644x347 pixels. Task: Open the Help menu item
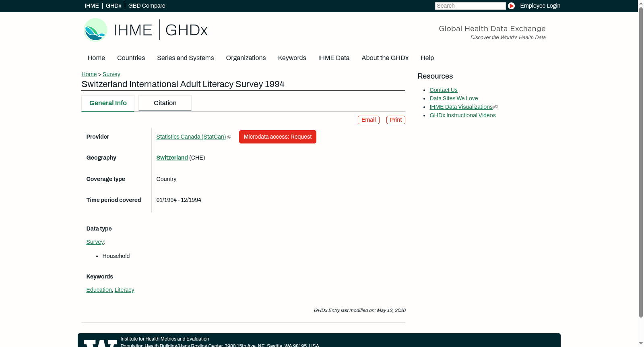tap(427, 58)
